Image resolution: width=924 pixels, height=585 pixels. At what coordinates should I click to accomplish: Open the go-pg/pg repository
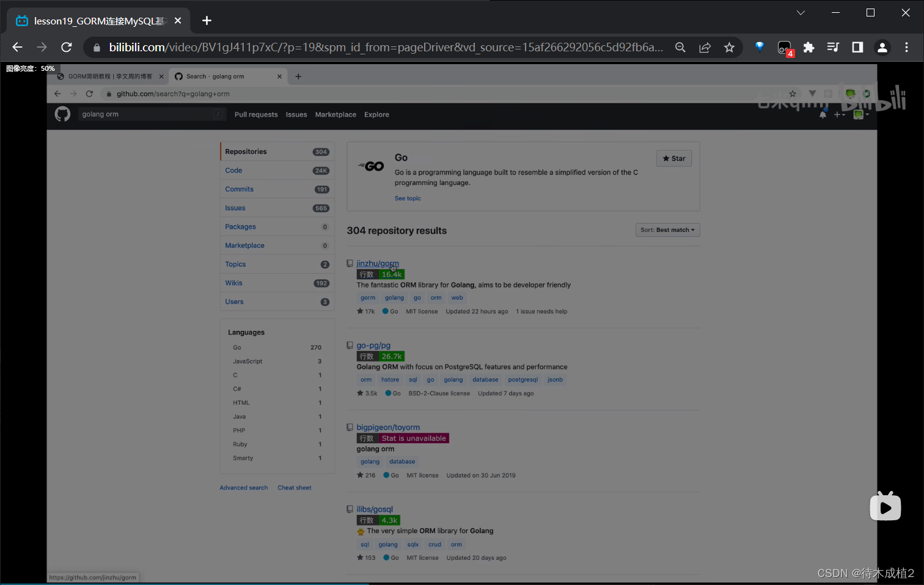point(373,346)
